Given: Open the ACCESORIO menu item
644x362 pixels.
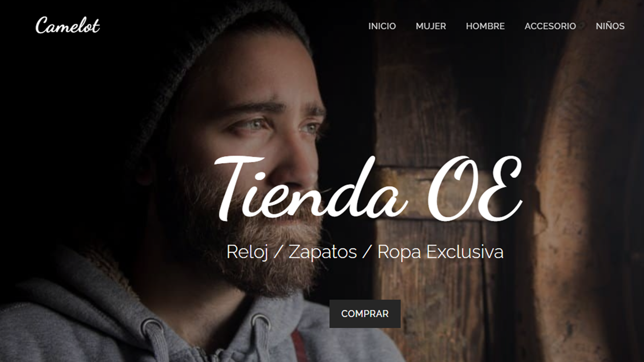Looking at the screenshot, I should [550, 26].
